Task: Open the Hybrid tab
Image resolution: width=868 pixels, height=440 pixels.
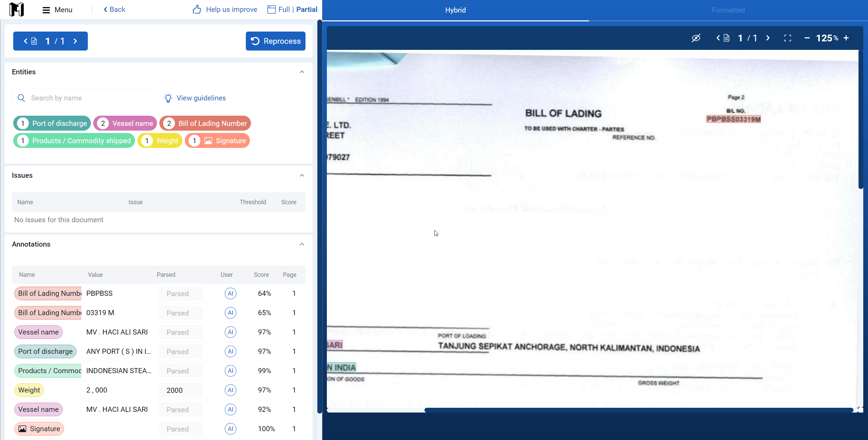Action: pyautogui.click(x=455, y=10)
